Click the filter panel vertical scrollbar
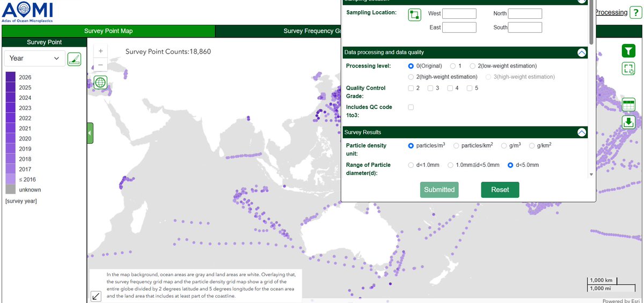644x303 pixels. [x=591, y=21]
